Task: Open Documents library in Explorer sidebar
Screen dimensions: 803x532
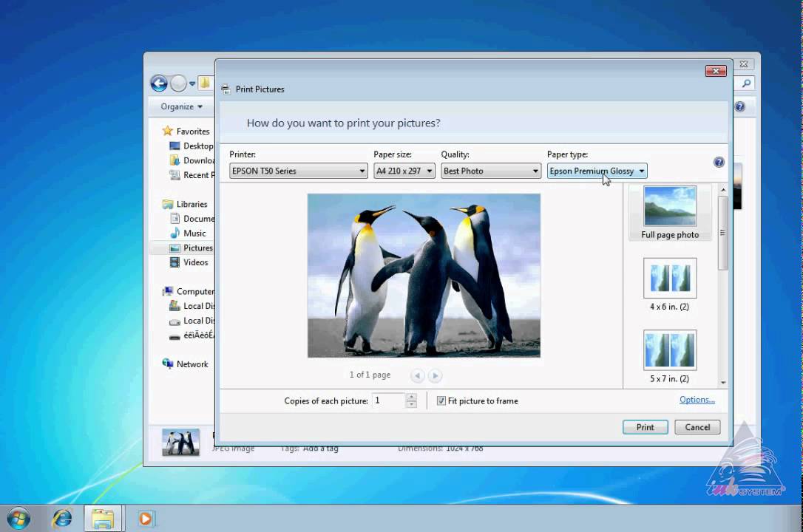Action: pos(199,219)
